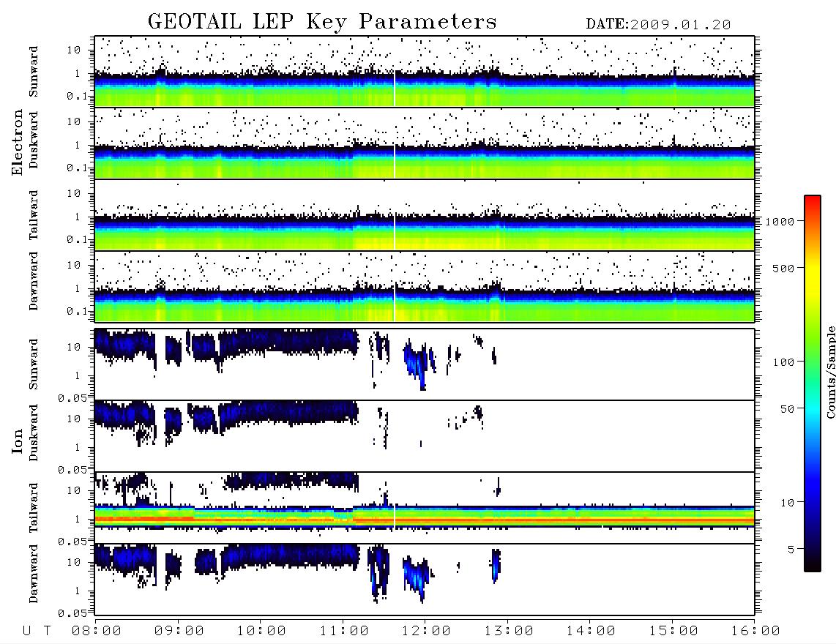This screenshot has height=644, width=836.
Task: Click the 09:00 time tick label
Action: (179, 631)
